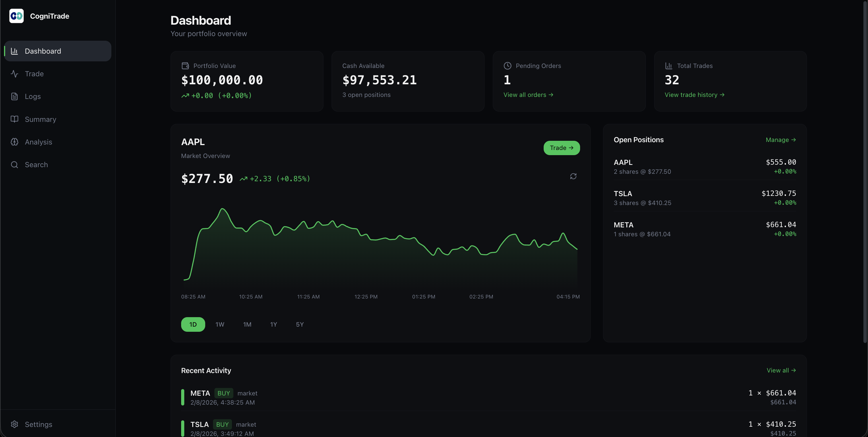Click the Dashboard bar chart icon
The image size is (868, 437).
(14, 51)
